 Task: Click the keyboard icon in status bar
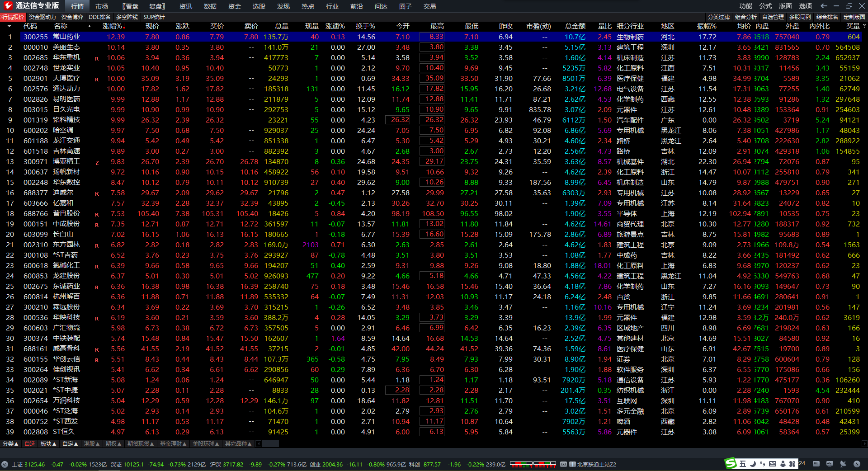pyautogui.click(x=816, y=464)
